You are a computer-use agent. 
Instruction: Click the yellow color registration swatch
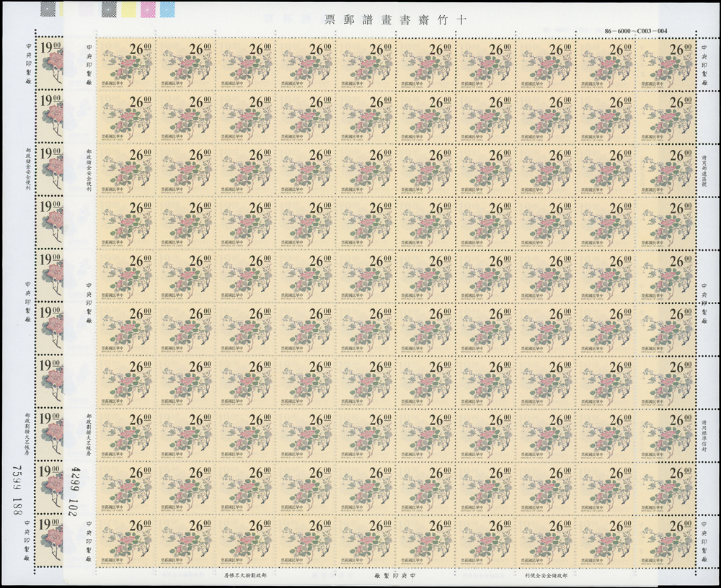(x=128, y=9)
